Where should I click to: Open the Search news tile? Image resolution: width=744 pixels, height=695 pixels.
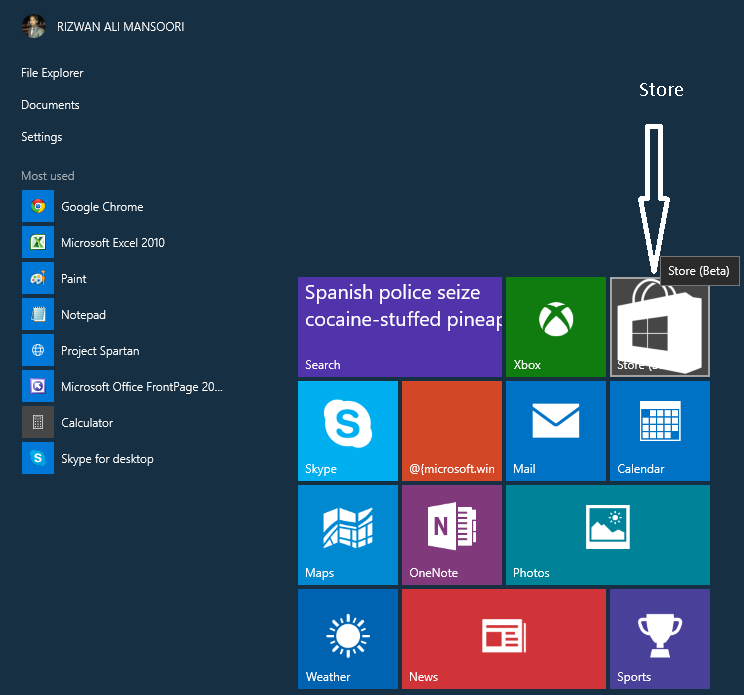click(400, 327)
